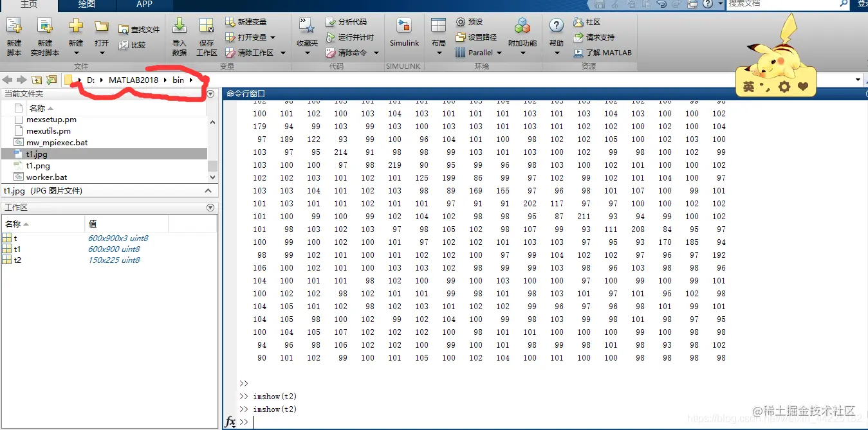Click the question-mark help icon in the quick access toolbar
This screenshot has height=430, width=868.
708,4
